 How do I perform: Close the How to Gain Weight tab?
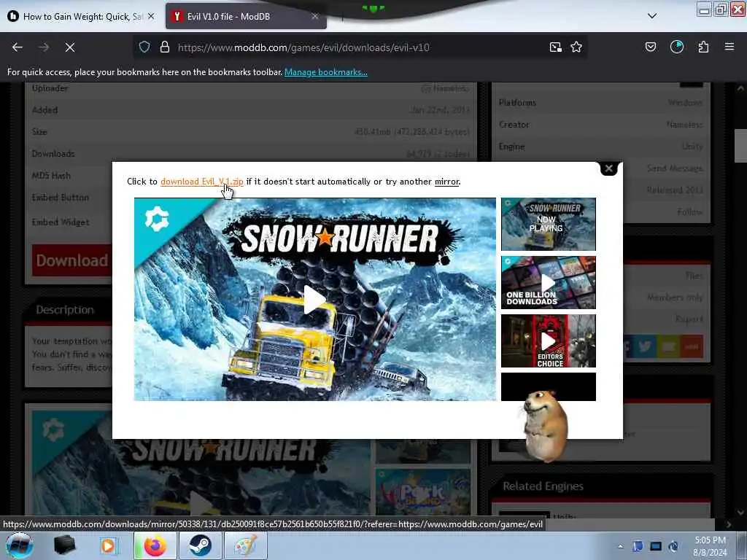(151, 16)
